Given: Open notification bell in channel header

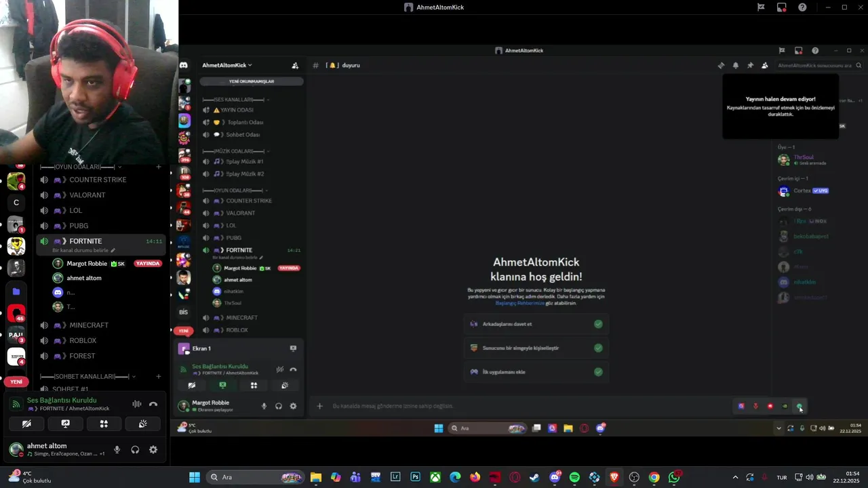Looking at the screenshot, I should pyautogui.click(x=736, y=66).
